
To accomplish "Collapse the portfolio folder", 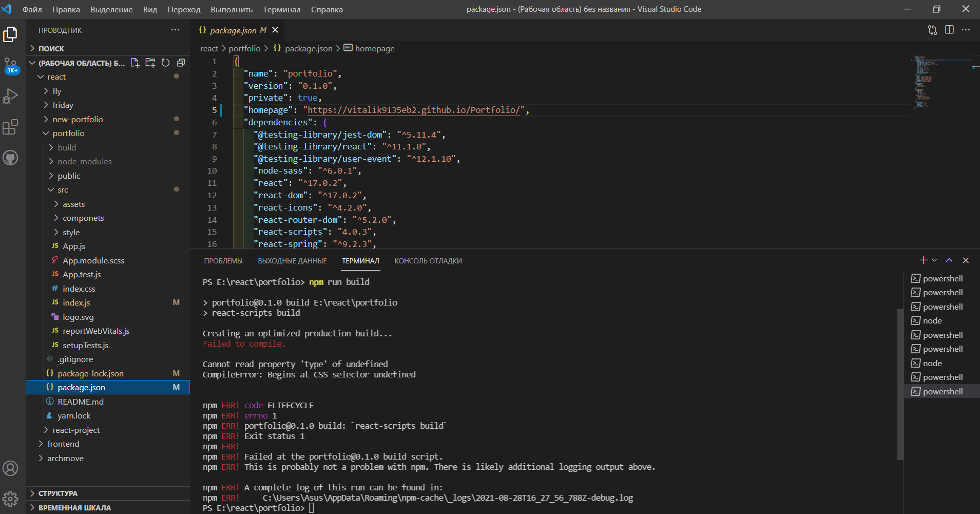I will [x=108, y=133].
